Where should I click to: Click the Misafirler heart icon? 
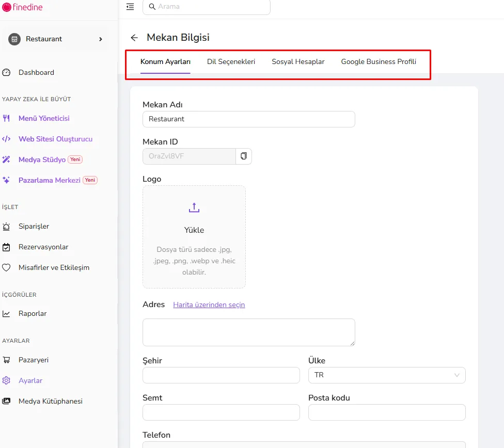pos(6,267)
